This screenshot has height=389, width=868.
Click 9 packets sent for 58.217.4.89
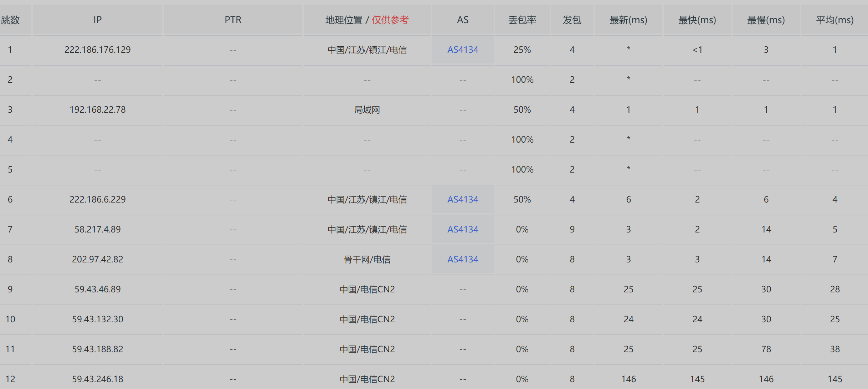pos(572,229)
